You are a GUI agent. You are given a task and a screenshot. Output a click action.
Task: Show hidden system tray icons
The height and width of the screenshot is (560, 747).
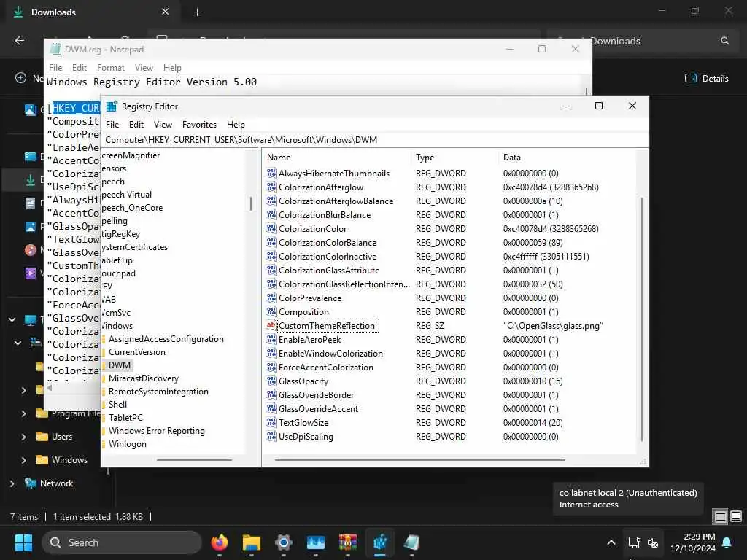[x=611, y=542]
